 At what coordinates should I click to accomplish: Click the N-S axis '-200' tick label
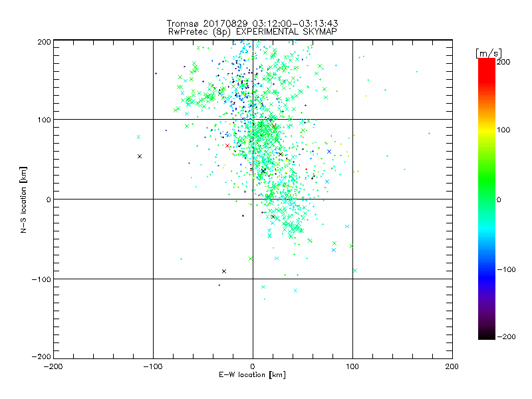click(41, 356)
